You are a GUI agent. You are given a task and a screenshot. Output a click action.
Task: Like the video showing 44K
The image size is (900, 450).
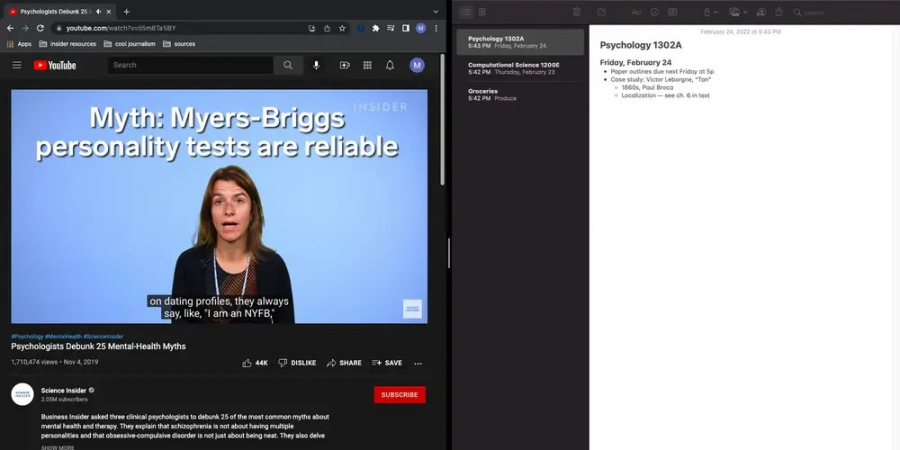click(255, 363)
